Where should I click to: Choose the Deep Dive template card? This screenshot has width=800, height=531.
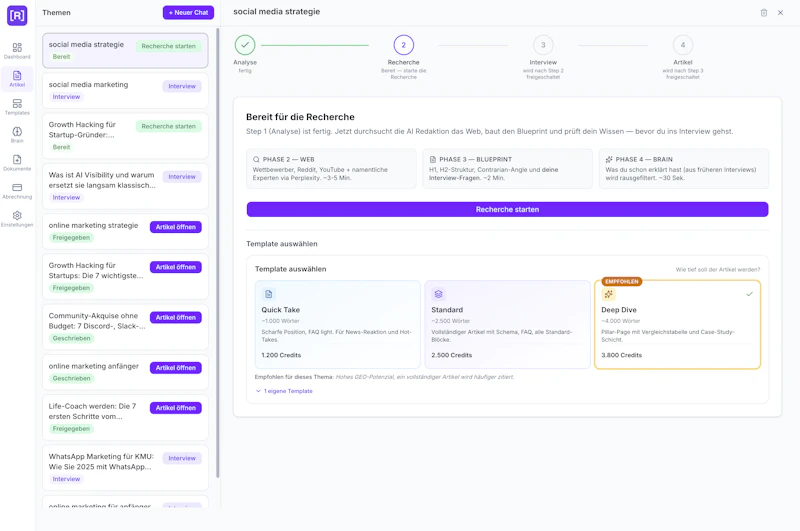point(677,324)
